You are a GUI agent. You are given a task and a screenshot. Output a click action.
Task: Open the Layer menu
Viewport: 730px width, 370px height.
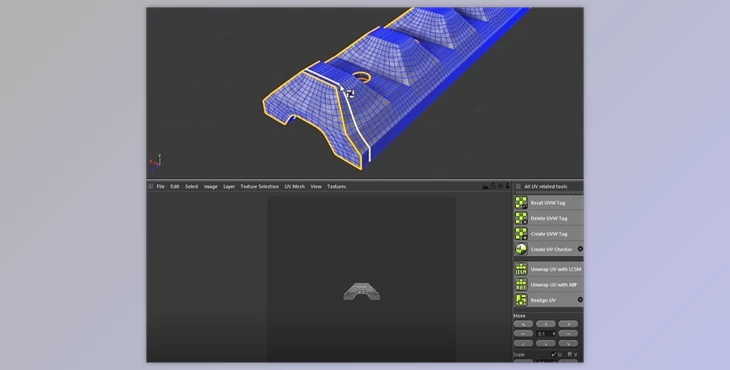(229, 186)
